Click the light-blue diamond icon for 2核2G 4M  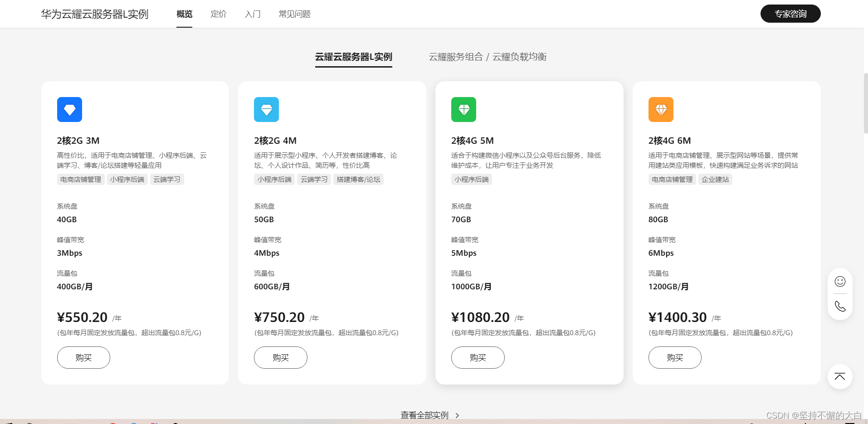tap(266, 109)
